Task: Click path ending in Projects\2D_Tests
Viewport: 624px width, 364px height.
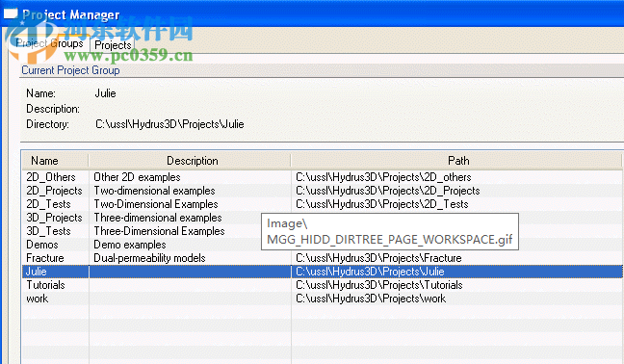Action: coord(382,204)
